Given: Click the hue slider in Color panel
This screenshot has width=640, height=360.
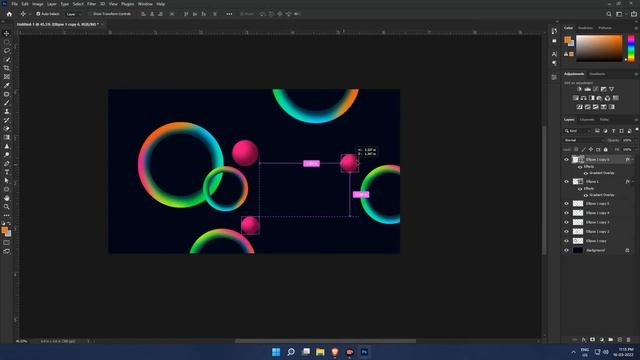Looking at the screenshot, I should coord(631,49).
